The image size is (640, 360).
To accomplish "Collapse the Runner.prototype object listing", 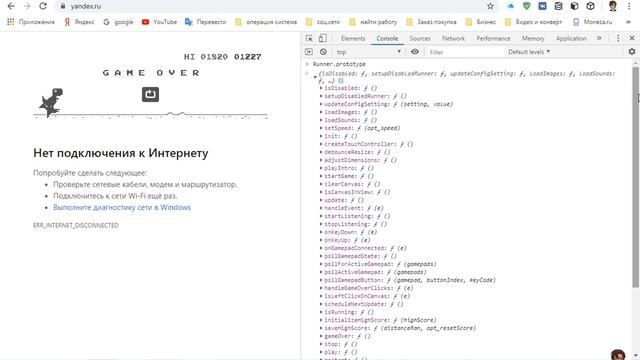I will 316,77.
